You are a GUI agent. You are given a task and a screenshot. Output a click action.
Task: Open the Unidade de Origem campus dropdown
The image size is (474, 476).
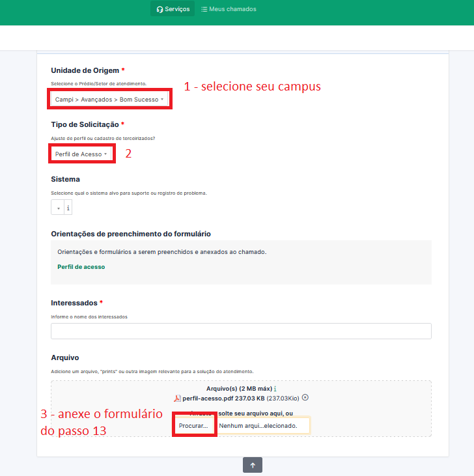[109, 99]
